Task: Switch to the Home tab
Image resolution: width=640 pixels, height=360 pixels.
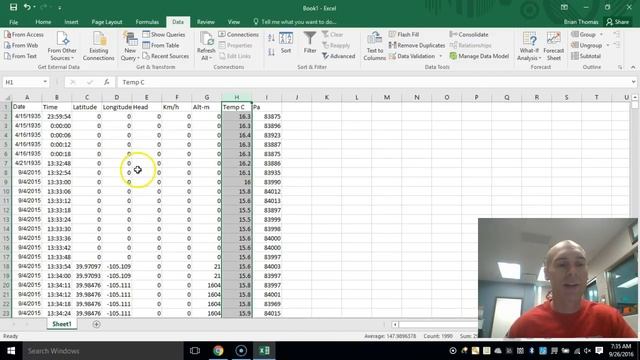Action: pos(43,22)
